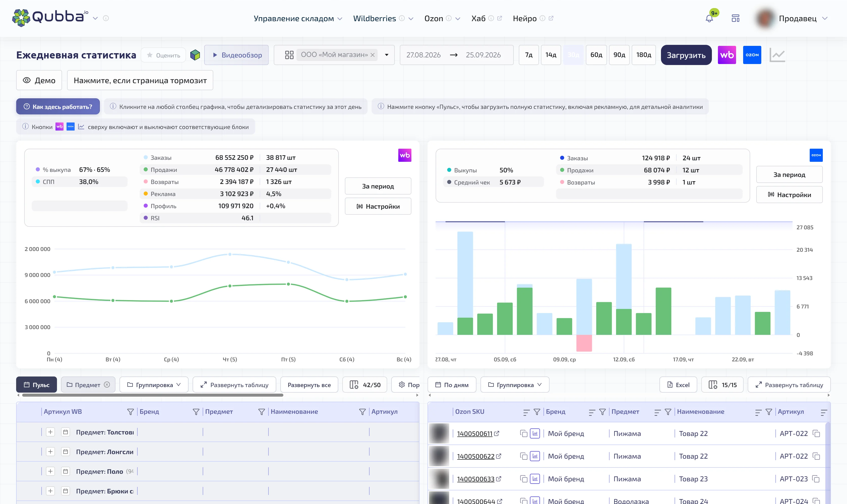The width and height of the screenshot is (847, 504).
Task: Remove the ООО «Мой магазин» tag
Action: [x=373, y=55]
